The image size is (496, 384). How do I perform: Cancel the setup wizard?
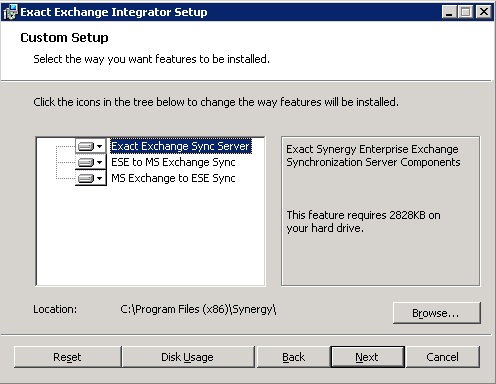(x=442, y=357)
